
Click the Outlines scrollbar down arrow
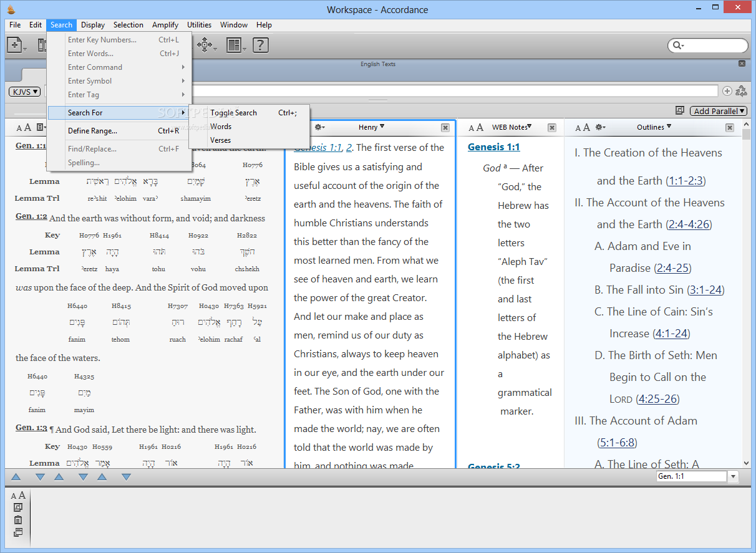tap(747, 463)
